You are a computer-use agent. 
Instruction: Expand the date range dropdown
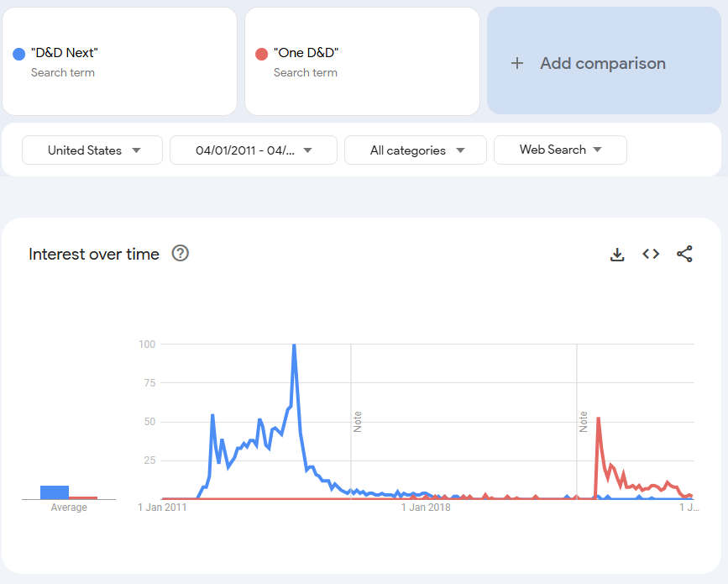(253, 150)
